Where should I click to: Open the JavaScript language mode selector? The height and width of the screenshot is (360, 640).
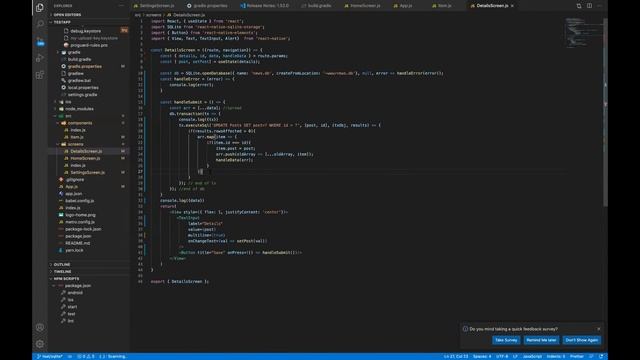(532, 356)
